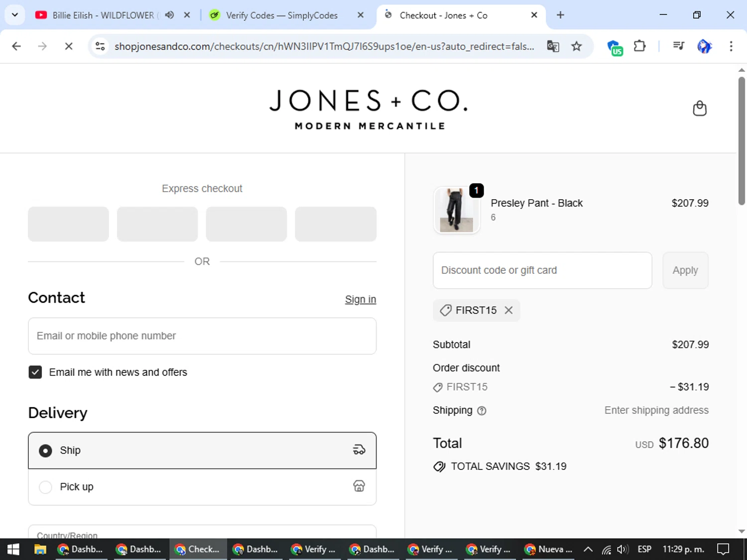Bookmark this page with the star icon
Image resolution: width=747 pixels, height=560 pixels.
[x=577, y=46]
